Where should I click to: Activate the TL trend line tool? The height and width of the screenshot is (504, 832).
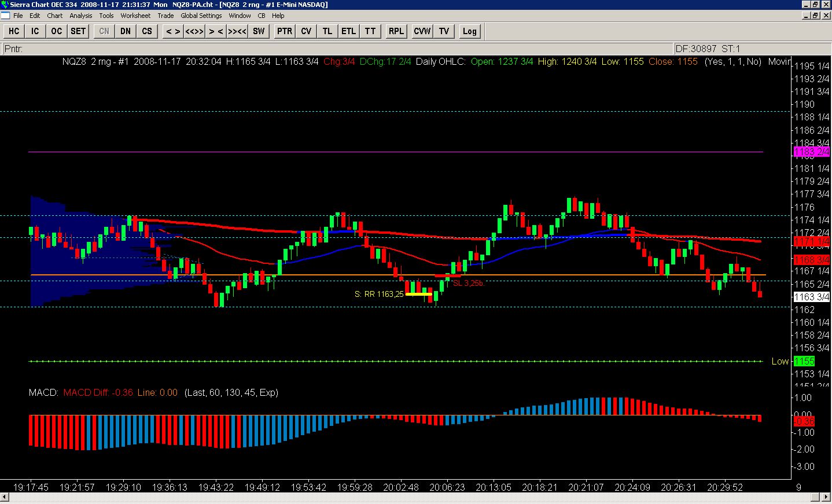327,31
